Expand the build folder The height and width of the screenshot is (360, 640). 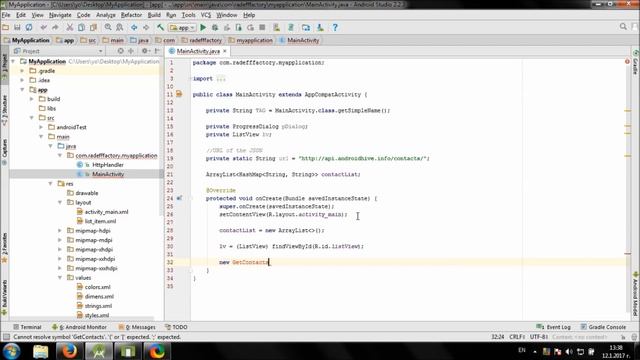click(31, 99)
